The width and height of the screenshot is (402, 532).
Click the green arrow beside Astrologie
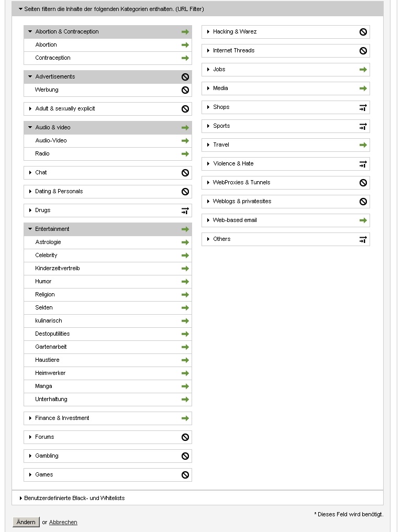coord(185,242)
